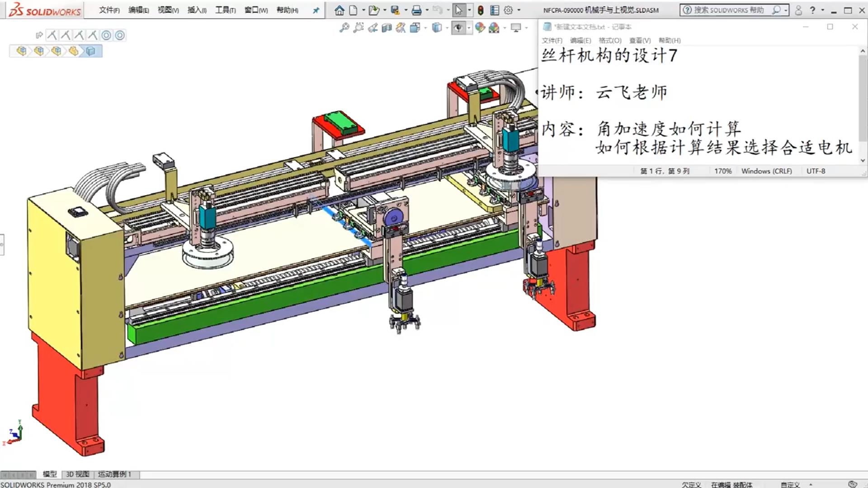
Task: Click the SolidWorks Home icon
Action: pos(340,10)
